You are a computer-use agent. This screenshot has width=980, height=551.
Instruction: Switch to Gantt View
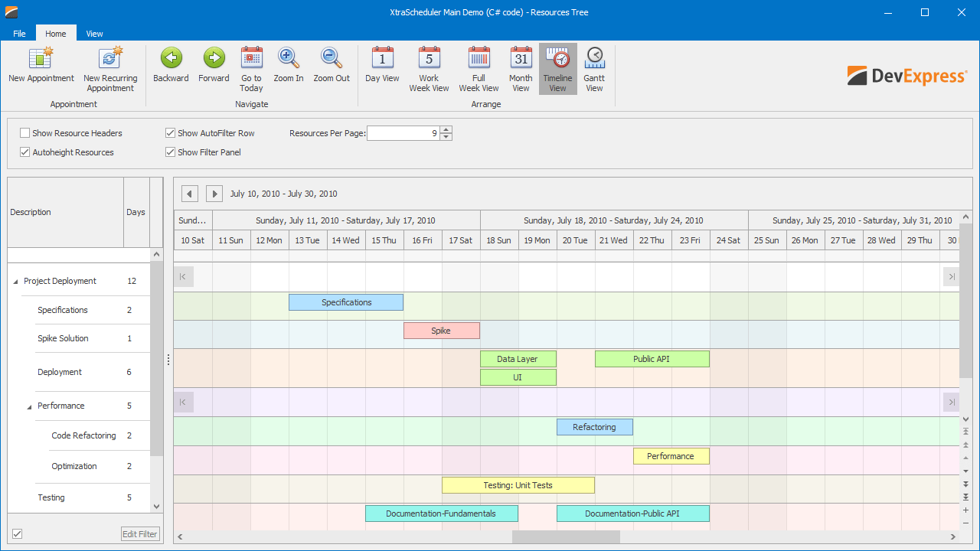click(x=594, y=60)
